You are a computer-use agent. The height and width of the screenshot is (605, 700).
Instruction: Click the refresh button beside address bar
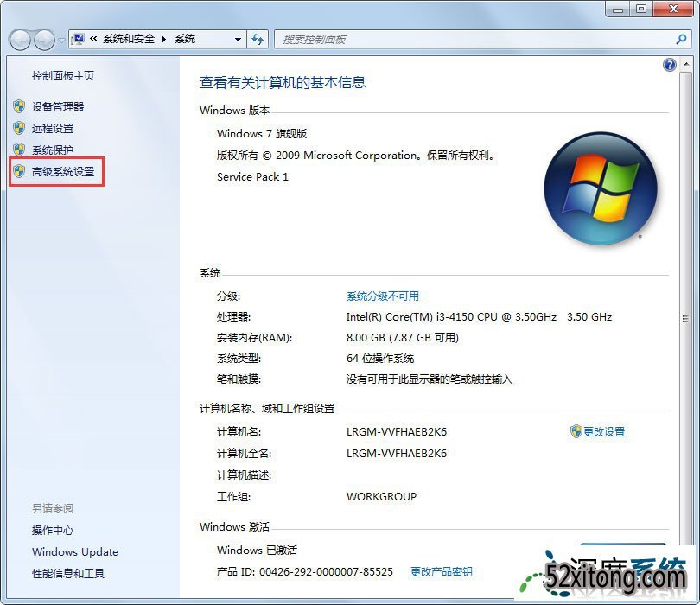[258, 39]
